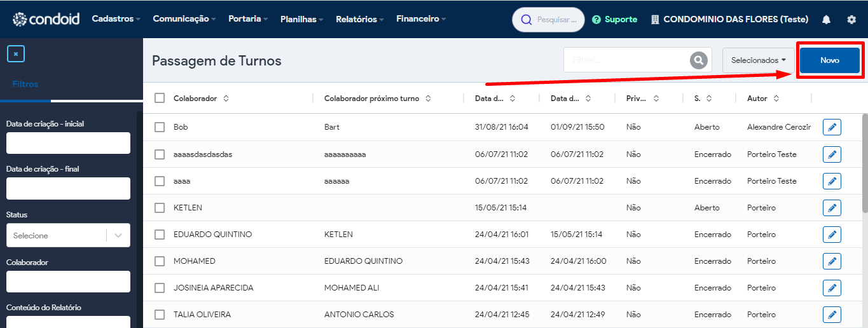Toggle the select-all rows checkbox
Image resolution: width=868 pixels, height=328 pixels.
[x=160, y=98]
